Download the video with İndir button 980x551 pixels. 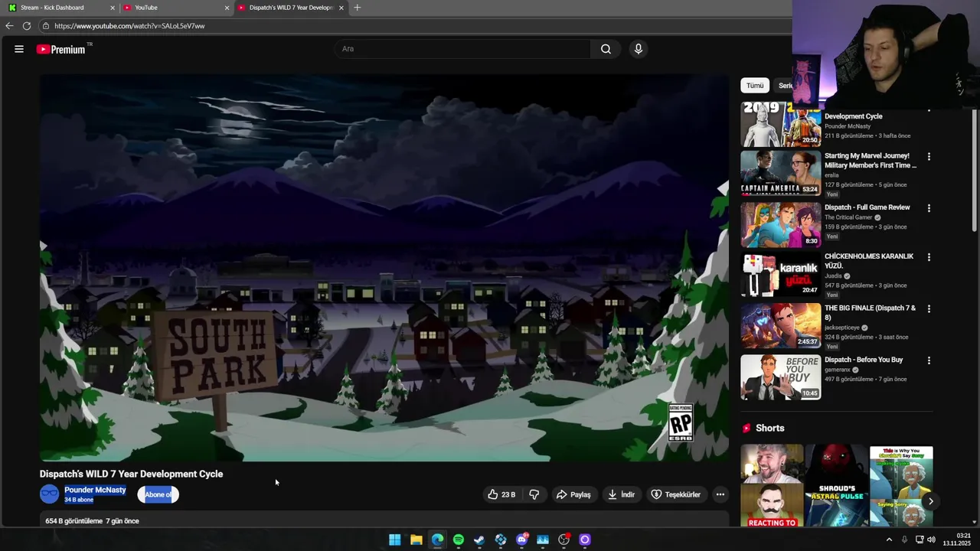[622, 494]
